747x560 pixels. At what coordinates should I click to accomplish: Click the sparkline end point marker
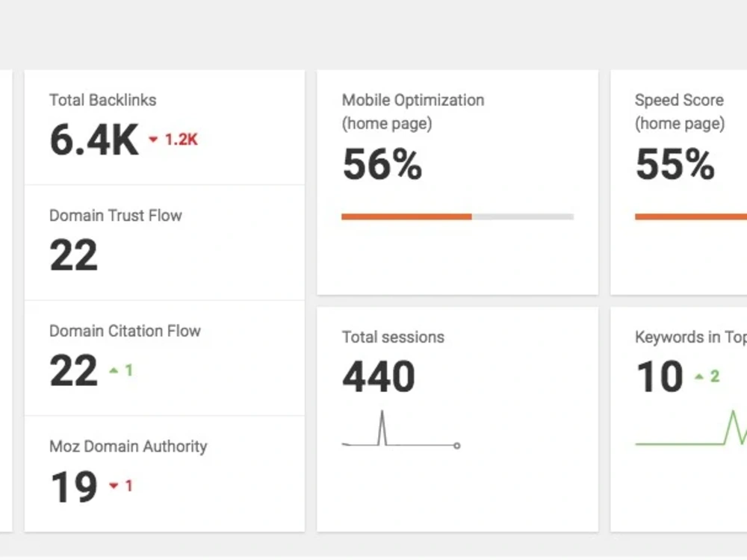coord(457,446)
